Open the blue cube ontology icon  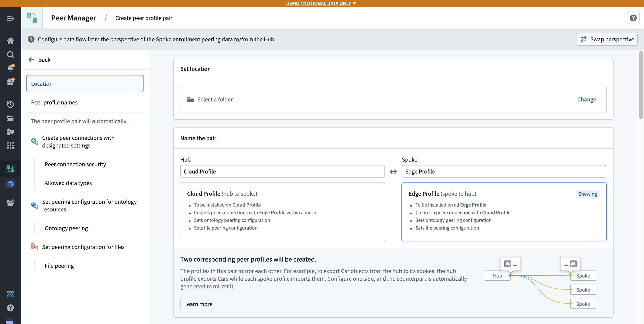point(10,184)
